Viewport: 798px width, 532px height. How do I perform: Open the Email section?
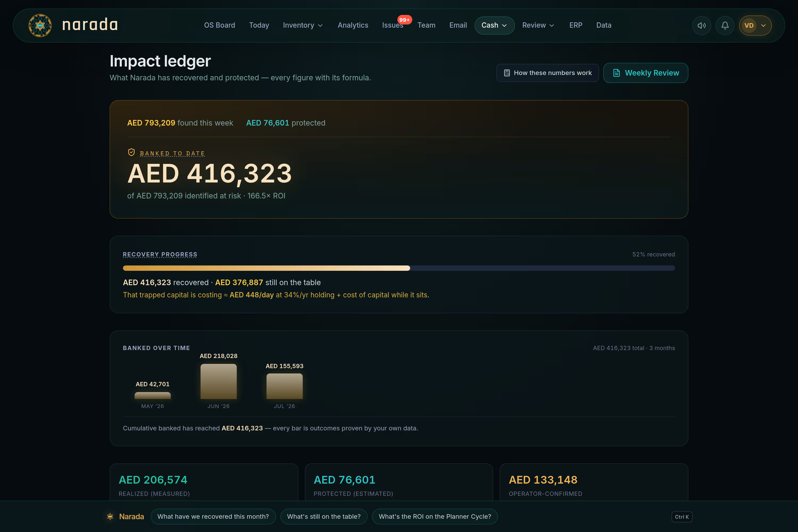[458, 26]
